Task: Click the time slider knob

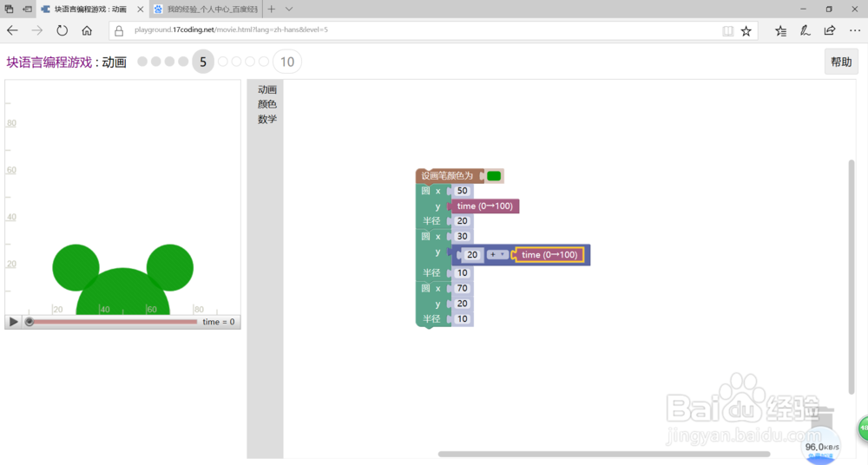Action: click(30, 322)
